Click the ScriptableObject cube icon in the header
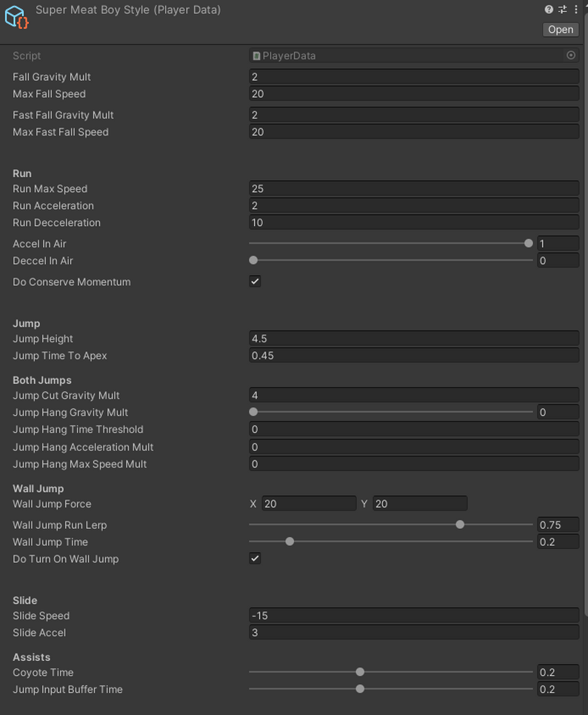 (x=16, y=16)
